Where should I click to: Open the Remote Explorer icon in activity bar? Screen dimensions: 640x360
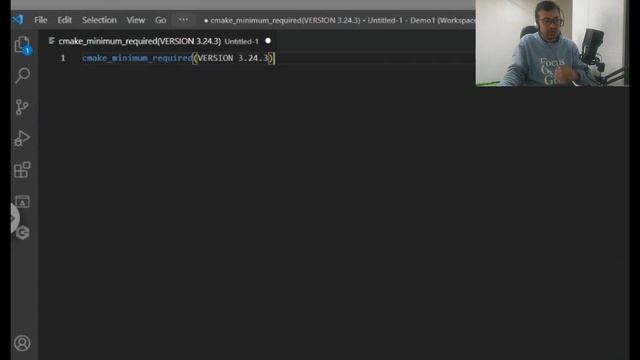(x=22, y=201)
